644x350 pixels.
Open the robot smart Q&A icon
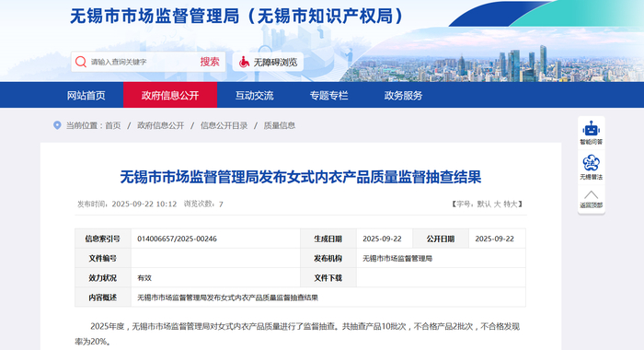pos(591,129)
